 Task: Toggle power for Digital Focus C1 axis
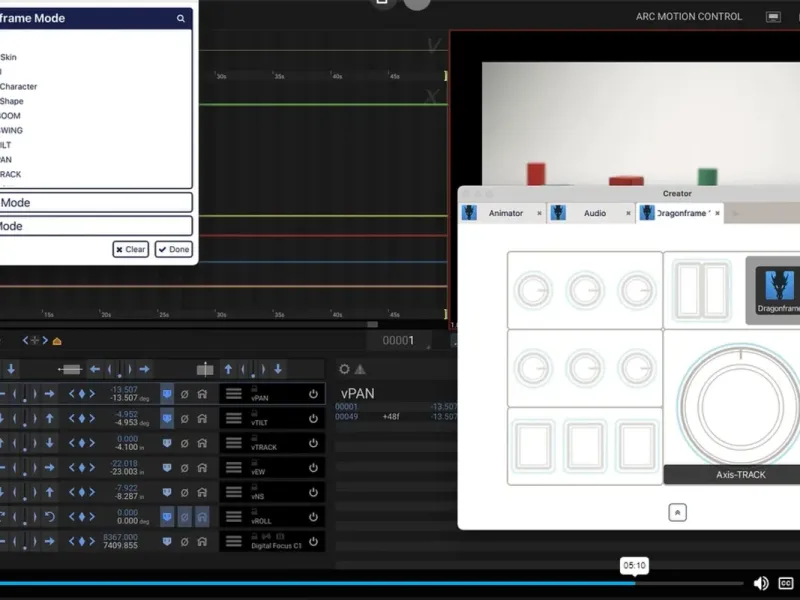(x=313, y=541)
